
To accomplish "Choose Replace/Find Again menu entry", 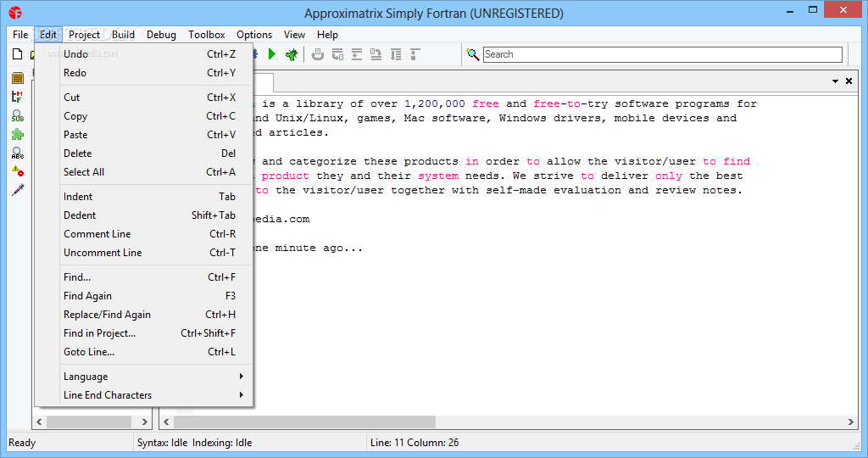I will [154, 315].
